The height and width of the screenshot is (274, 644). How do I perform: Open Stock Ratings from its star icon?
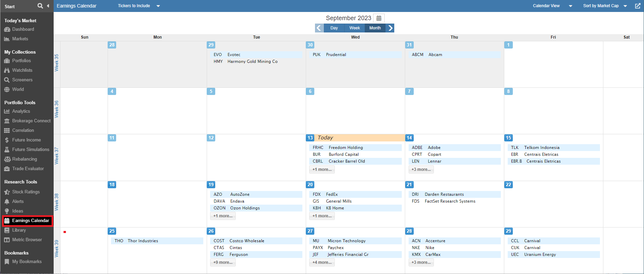pos(7,192)
